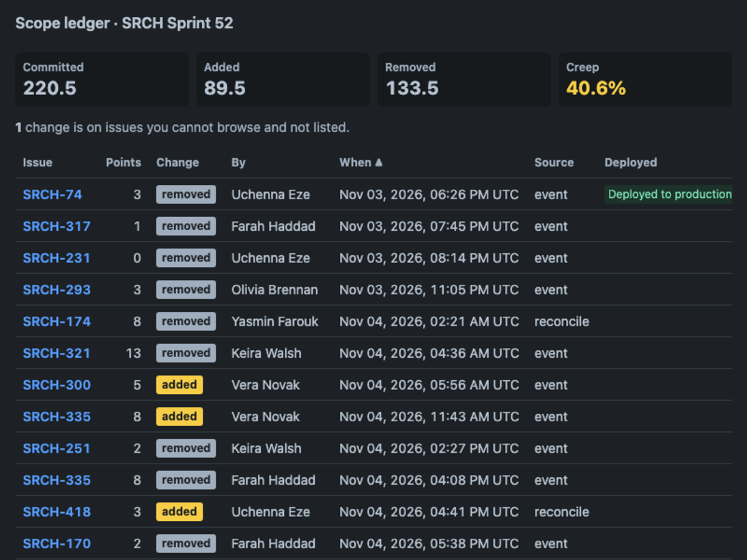Screen dimensions: 747x560
Task: Open issue SRCH-74 link
Action: coord(52,194)
